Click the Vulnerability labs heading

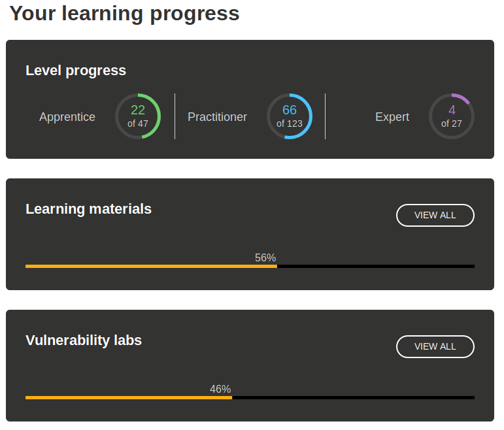[84, 340]
